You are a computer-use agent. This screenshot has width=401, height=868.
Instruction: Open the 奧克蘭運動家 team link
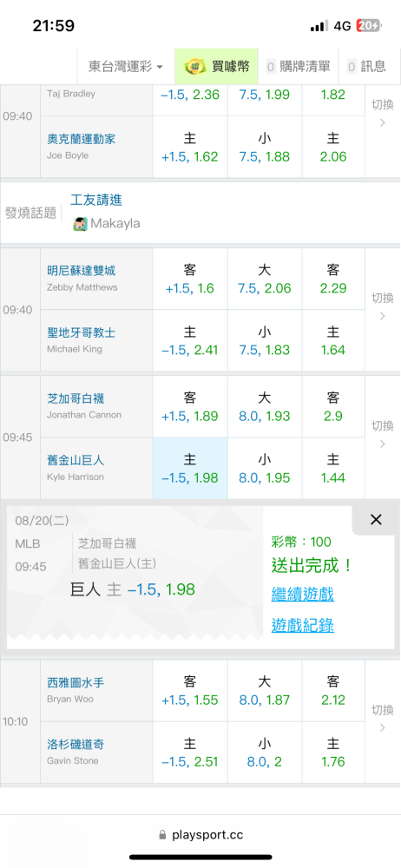click(81, 139)
